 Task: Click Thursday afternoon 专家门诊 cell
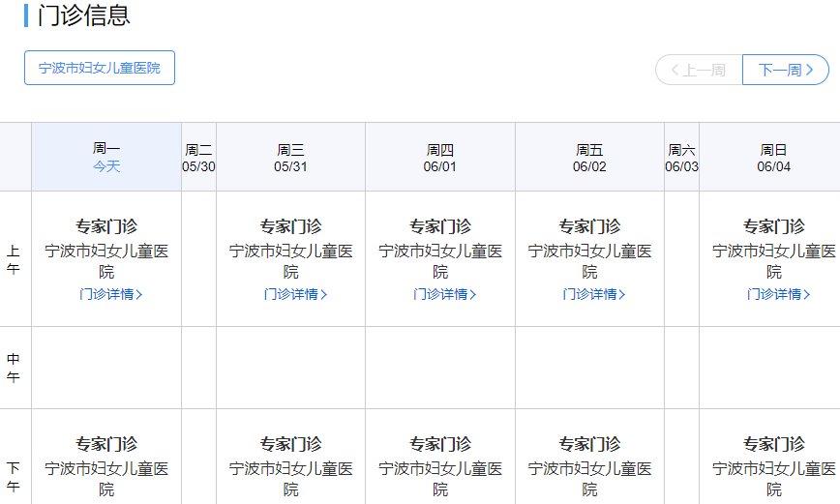pyautogui.click(x=440, y=444)
